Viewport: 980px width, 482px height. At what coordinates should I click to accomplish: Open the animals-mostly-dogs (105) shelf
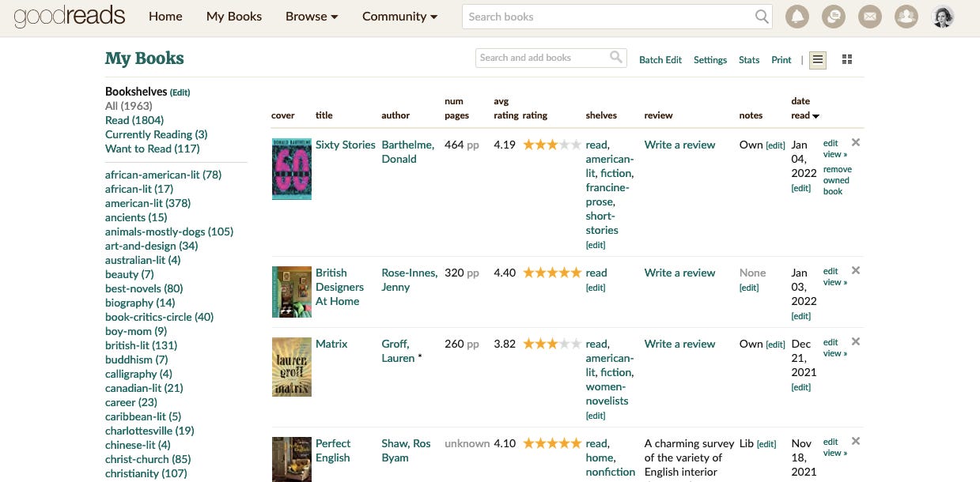point(169,232)
